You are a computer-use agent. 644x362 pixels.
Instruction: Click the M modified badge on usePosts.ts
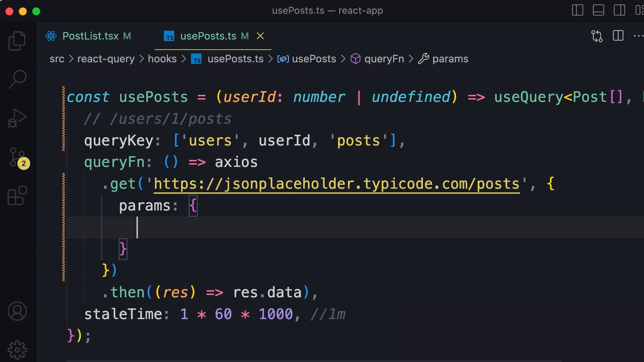click(x=245, y=36)
